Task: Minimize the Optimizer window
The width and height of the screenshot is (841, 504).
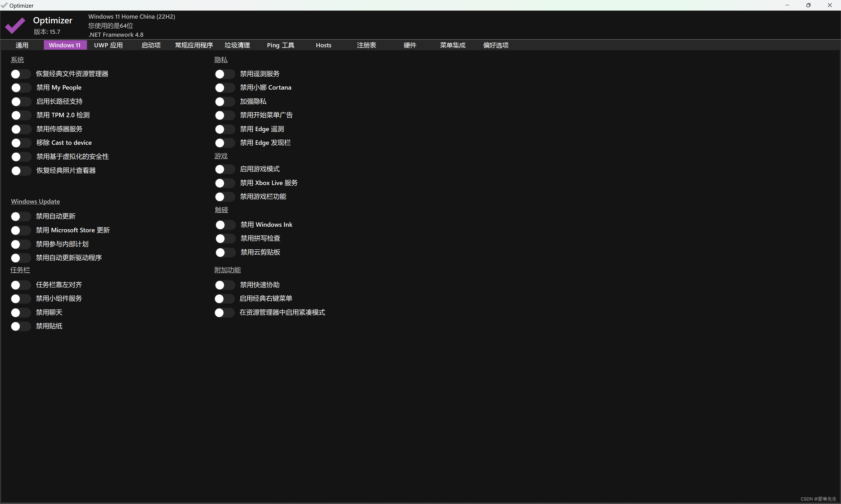Action: click(787, 5)
